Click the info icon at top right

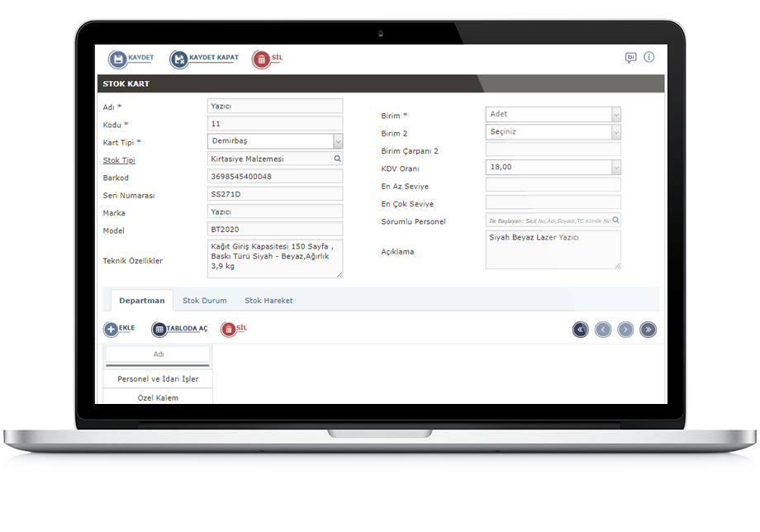pos(649,57)
